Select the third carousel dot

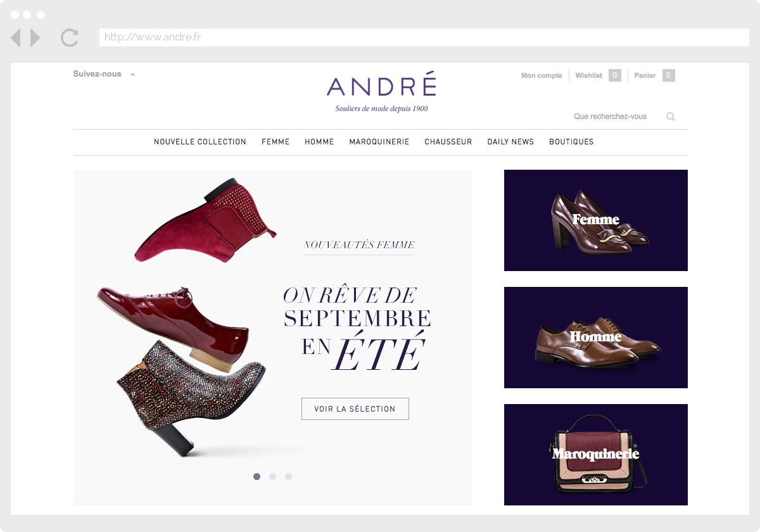coord(288,476)
